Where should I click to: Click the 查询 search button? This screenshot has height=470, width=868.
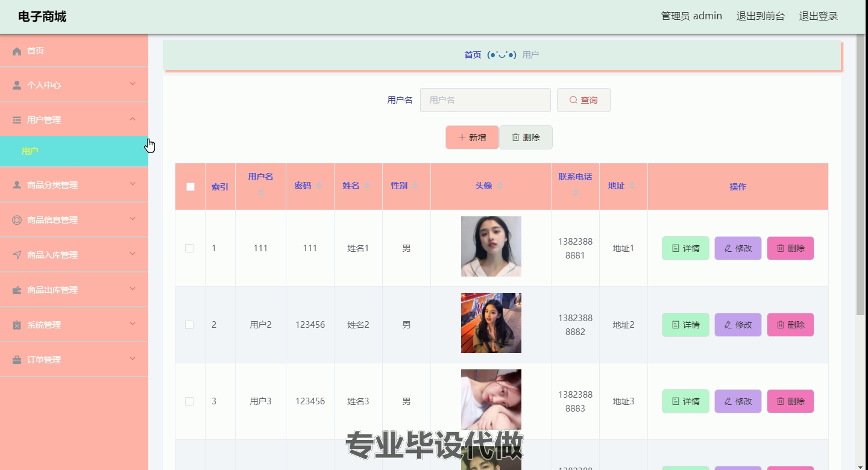point(583,100)
